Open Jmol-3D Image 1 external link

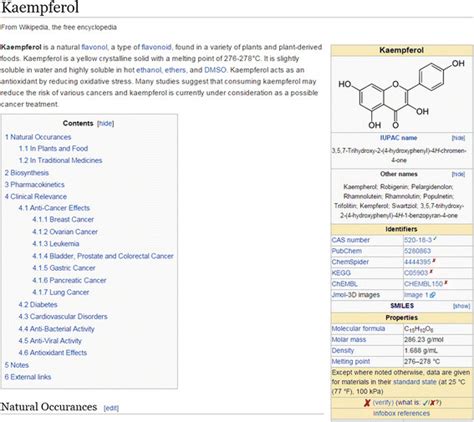pyautogui.click(x=420, y=295)
